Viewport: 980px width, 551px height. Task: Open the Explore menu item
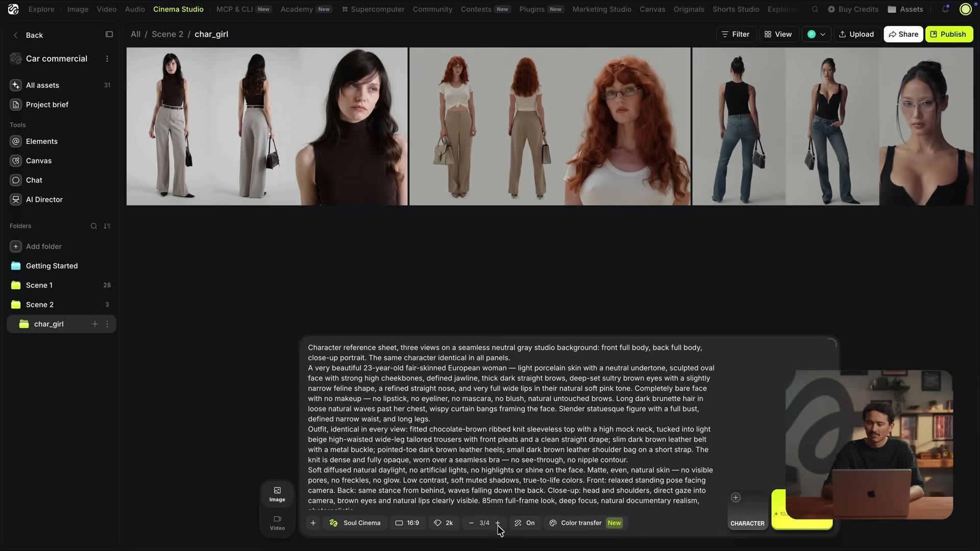coord(41,9)
